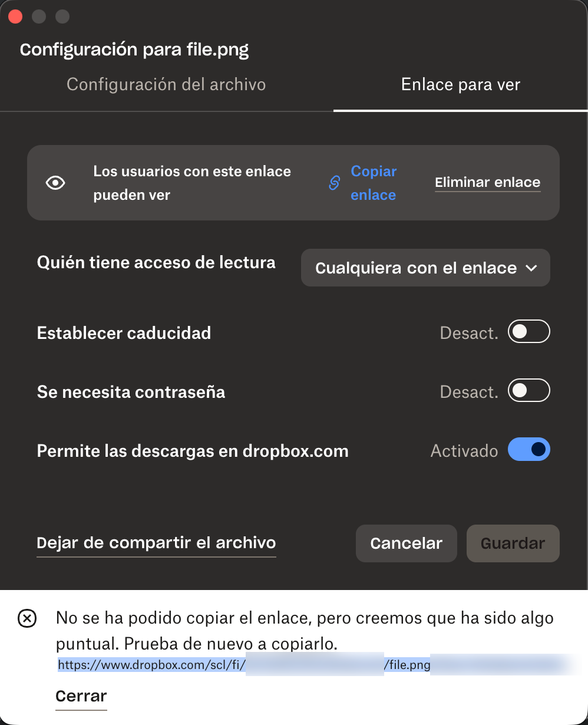The height and width of the screenshot is (725, 588).
Task: Disable Permite las descargas en dropbox.com
Action: click(x=528, y=450)
